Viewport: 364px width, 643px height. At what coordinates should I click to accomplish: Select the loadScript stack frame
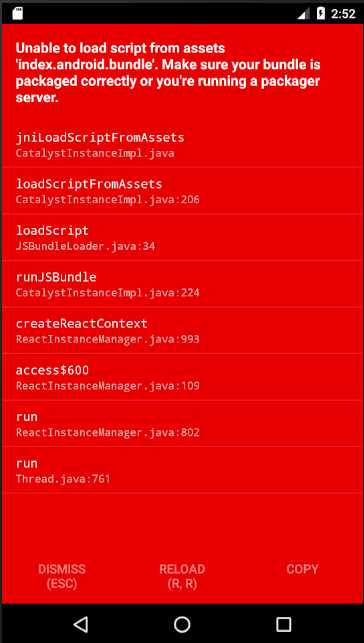coord(182,237)
